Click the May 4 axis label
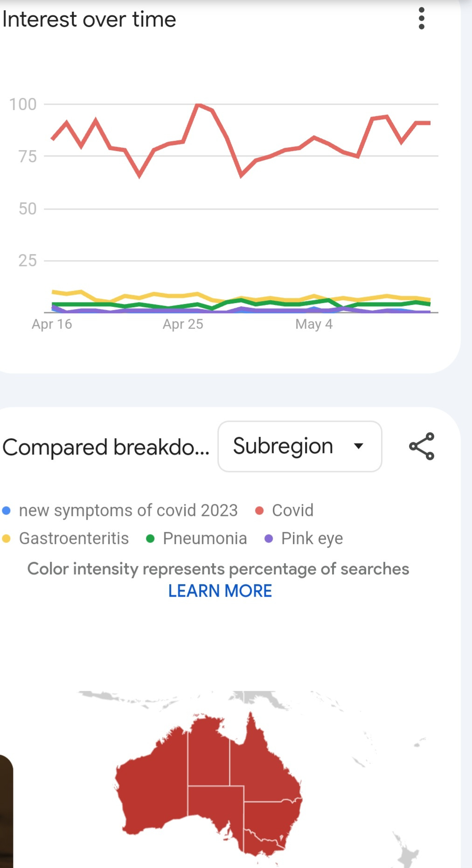Viewport: 472px width, 868px height. [x=314, y=324]
